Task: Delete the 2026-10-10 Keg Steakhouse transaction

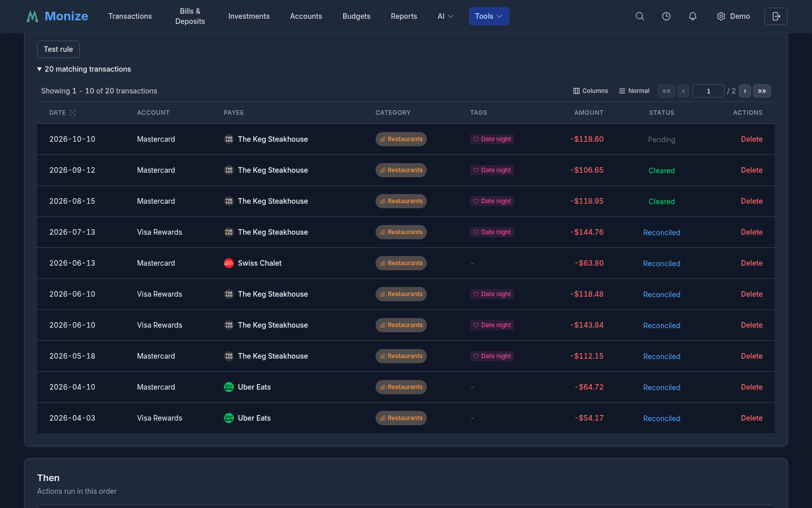Action: click(x=752, y=139)
